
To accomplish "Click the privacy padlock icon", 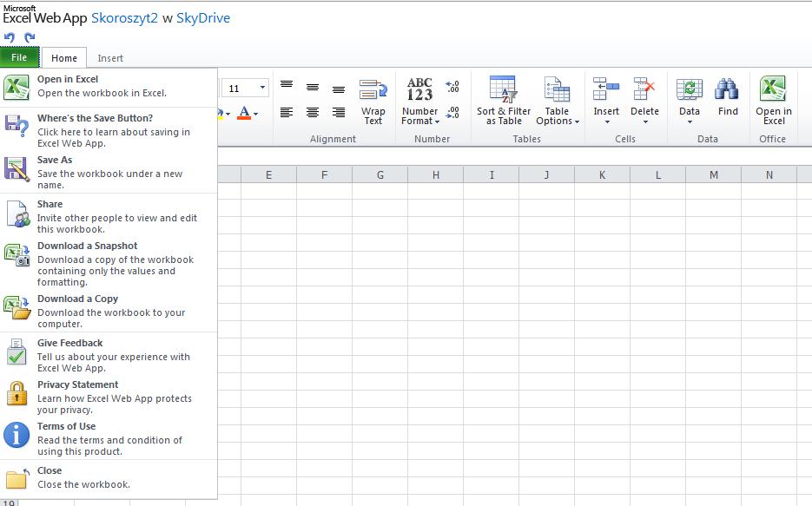I will point(17,394).
